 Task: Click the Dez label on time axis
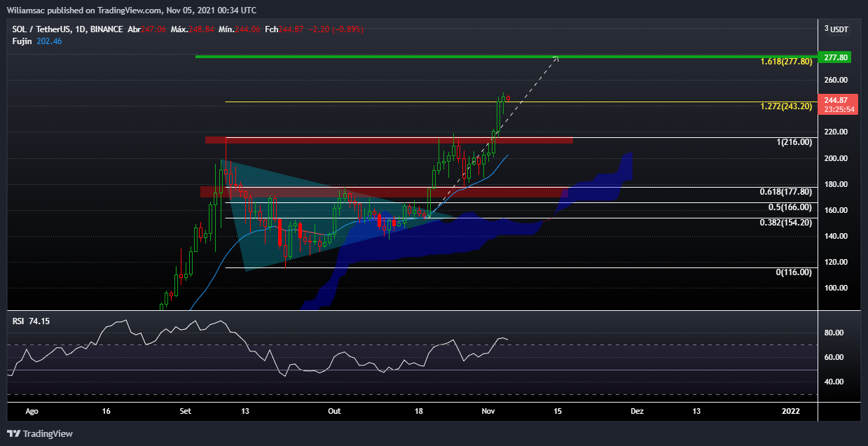[x=636, y=411]
